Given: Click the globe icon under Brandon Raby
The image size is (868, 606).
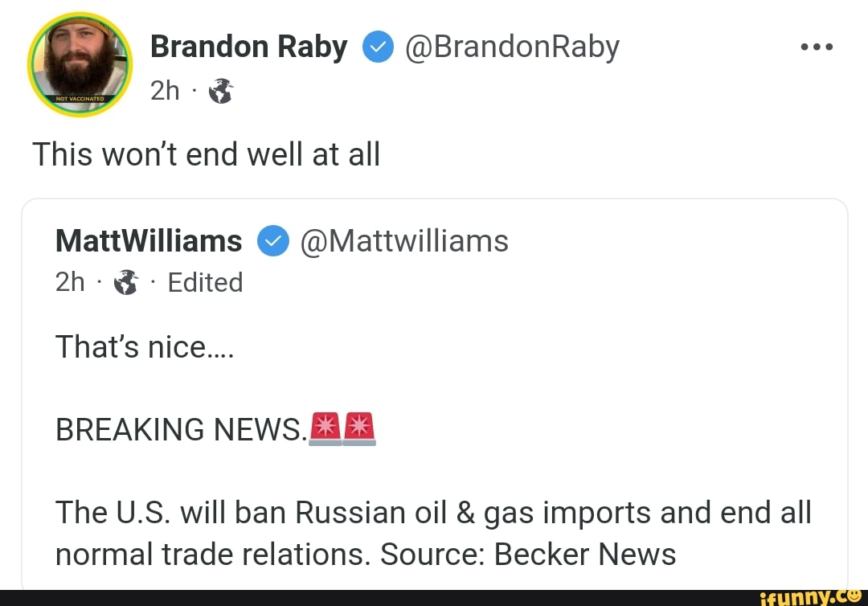Looking at the screenshot, I should [x=219, y=93].
